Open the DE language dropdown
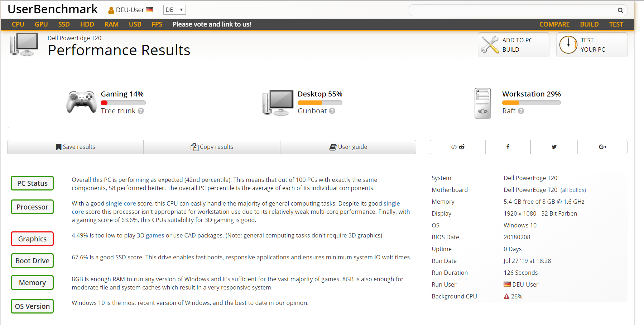The image size is (644, 325). pos(174,10)
